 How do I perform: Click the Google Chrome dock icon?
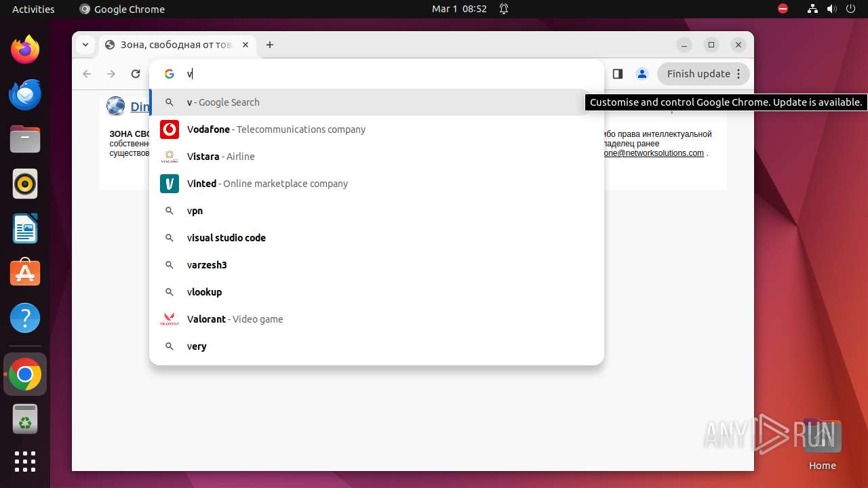[25, 374]
